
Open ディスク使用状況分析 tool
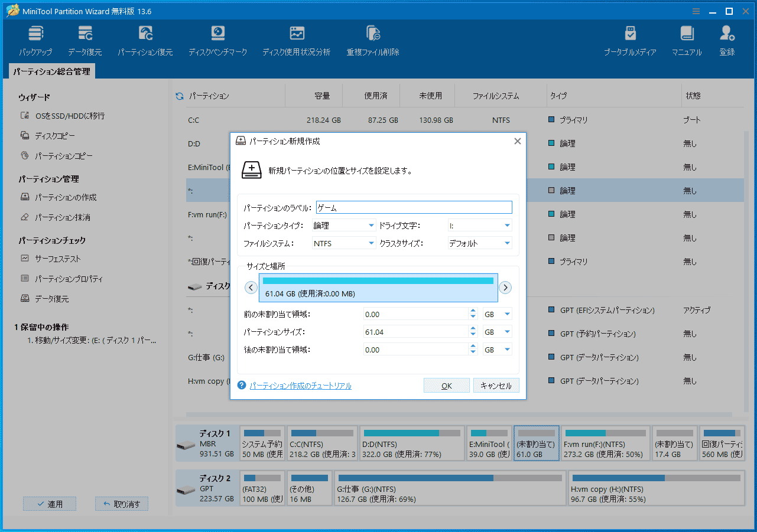coord(297,41)
